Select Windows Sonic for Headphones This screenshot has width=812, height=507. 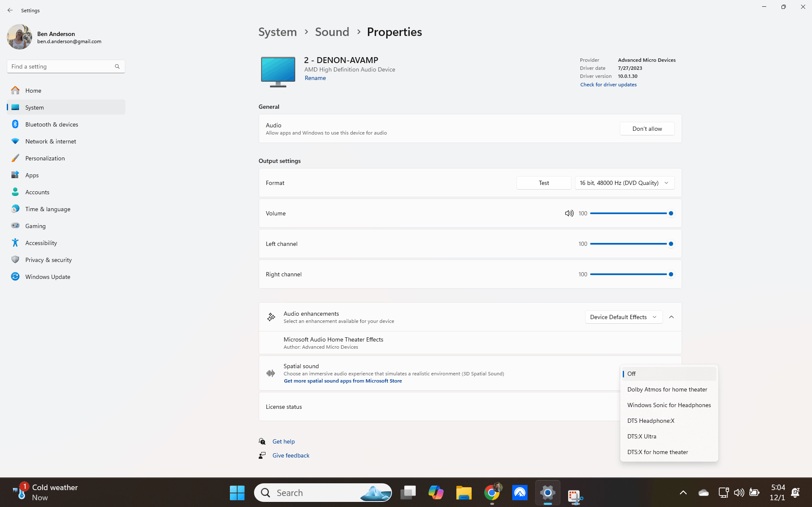point(669,405)
